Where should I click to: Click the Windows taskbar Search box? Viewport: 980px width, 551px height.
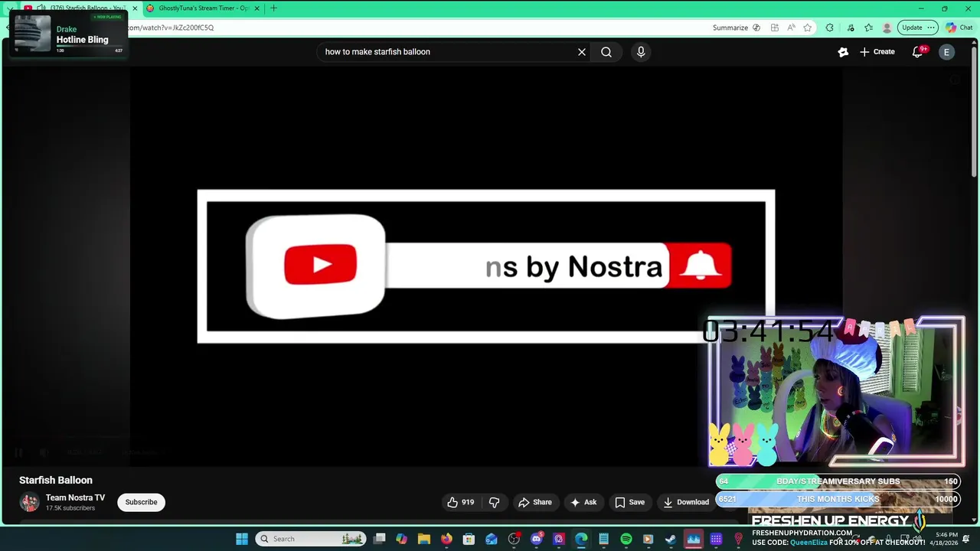(x=311, y=539)
